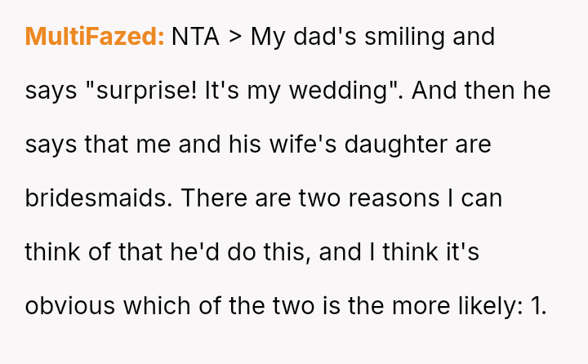
Task: Click the word "think" starting the fifth line
Action: click(52, 252)
